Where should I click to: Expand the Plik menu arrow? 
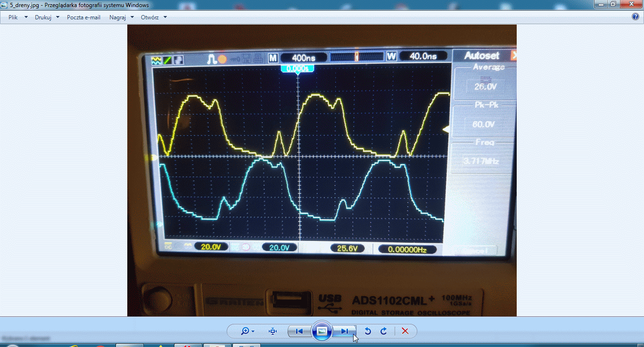26,17
